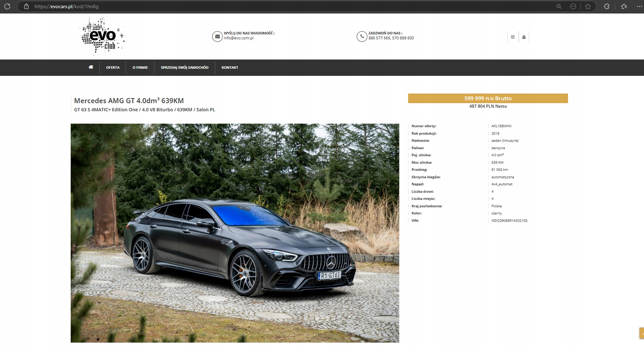The height and width of the screenshot is (346, 644).
Task: Select the body type sedan (limuzyna)
Action: click(x=505, y=140)
